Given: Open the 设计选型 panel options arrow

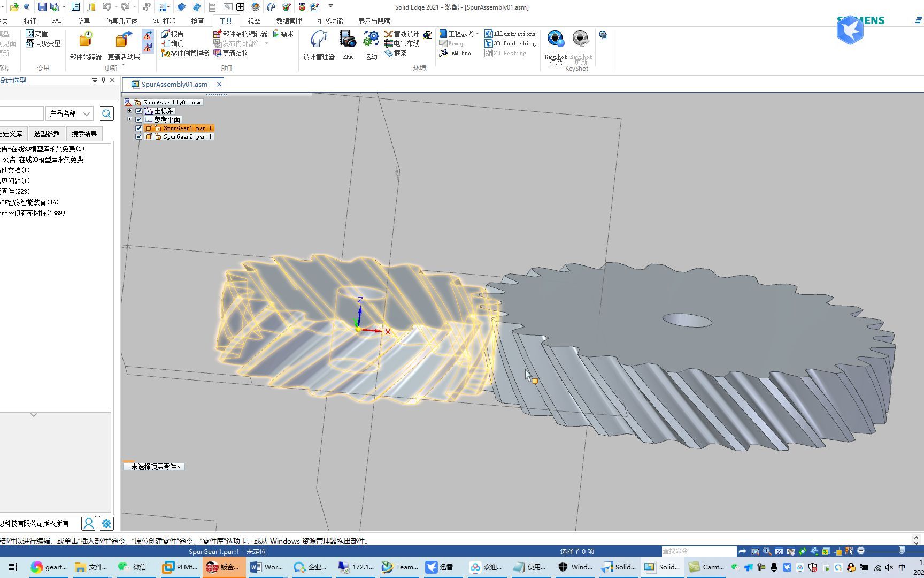Looking at the screenshot, I should (95, 80).
